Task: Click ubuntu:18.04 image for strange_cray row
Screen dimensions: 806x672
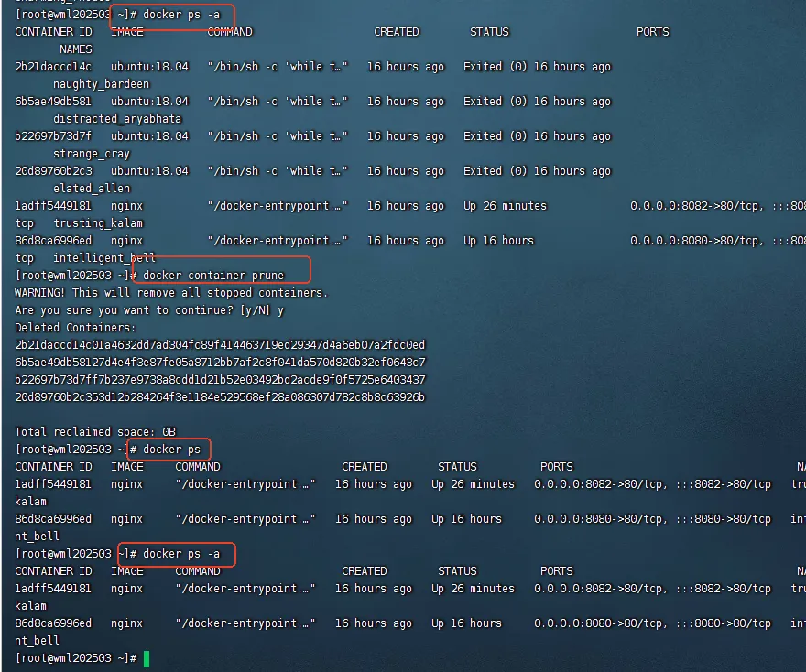Action: (x=149, y=136)
